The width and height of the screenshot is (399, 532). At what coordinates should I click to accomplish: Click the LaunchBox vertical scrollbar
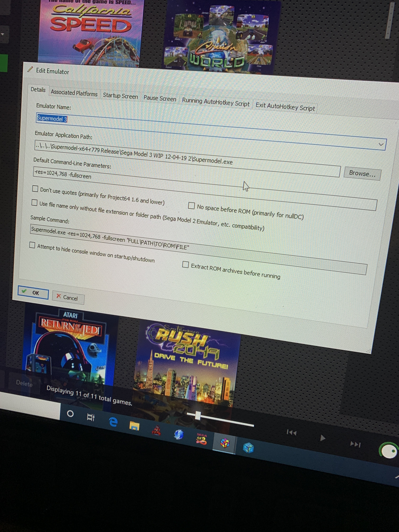click(390, 20)
